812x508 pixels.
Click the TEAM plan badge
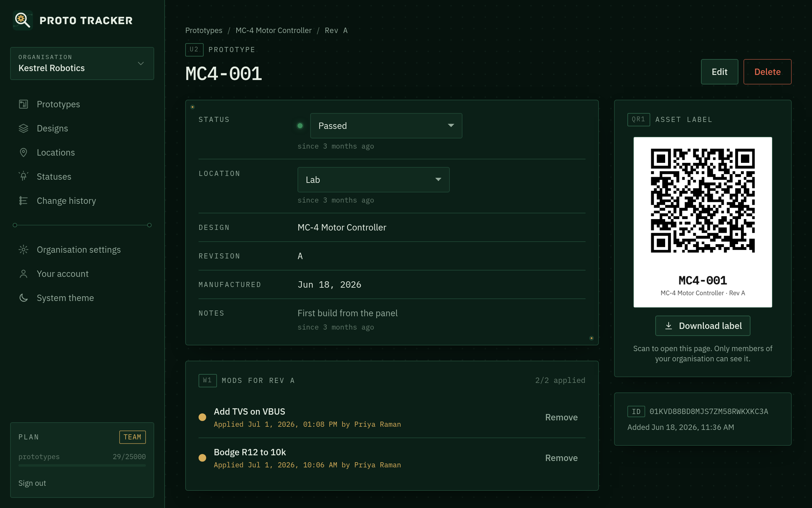[133, 437]
